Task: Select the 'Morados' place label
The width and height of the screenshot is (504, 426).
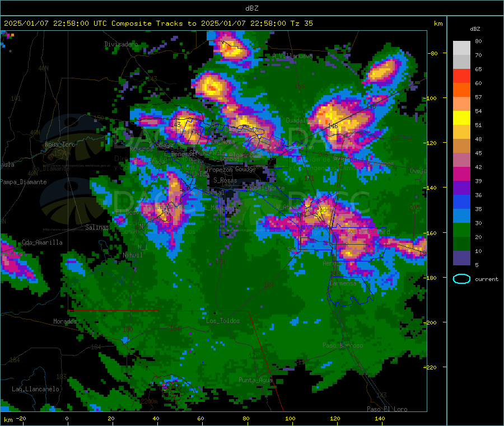Action: (65, 321)
